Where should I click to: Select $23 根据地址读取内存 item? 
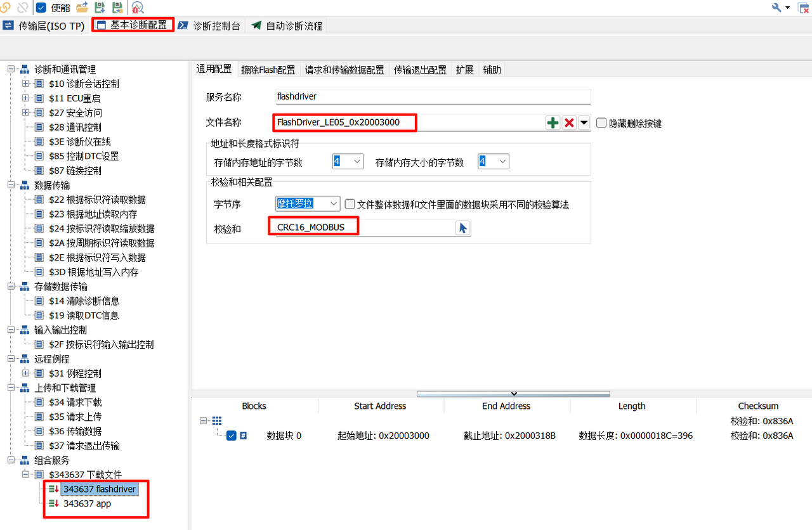(93, 214)
